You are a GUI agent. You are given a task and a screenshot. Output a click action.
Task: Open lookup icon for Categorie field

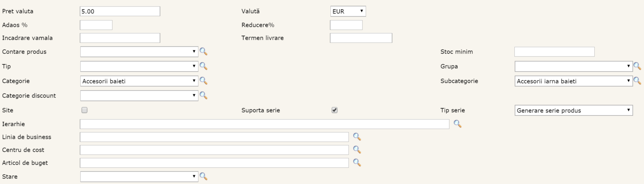click(x=204, y=81)
